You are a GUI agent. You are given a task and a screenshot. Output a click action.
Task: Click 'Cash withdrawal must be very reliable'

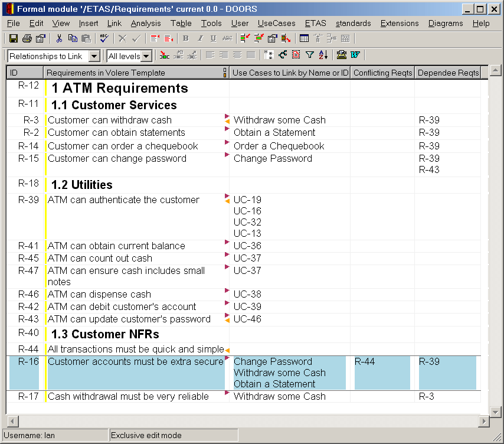point(128,396)
